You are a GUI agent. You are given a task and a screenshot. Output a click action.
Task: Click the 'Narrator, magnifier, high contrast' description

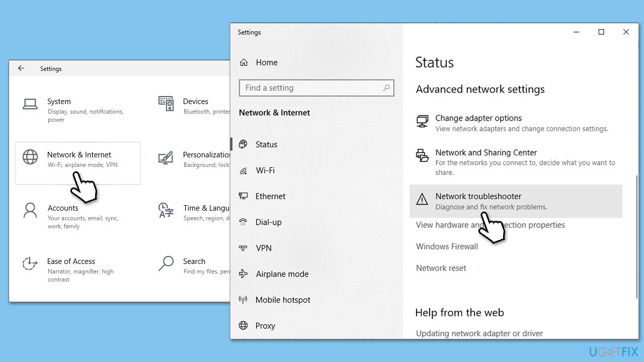(80, 276)
